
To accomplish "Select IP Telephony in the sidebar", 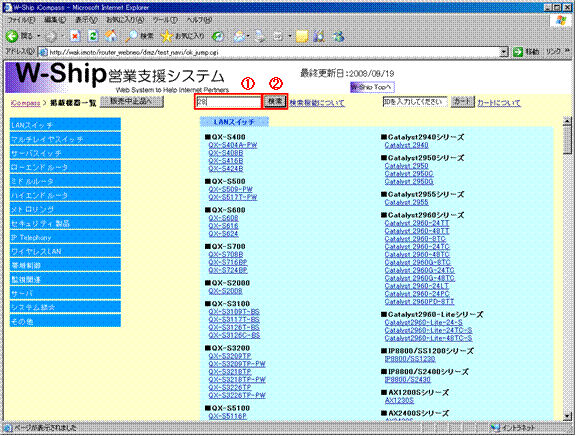I will point(65,237).
